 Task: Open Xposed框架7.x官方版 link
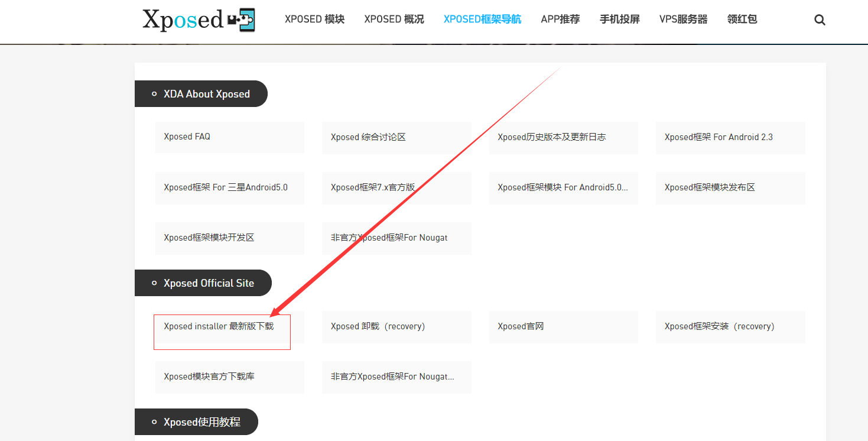tap(396, 188)
